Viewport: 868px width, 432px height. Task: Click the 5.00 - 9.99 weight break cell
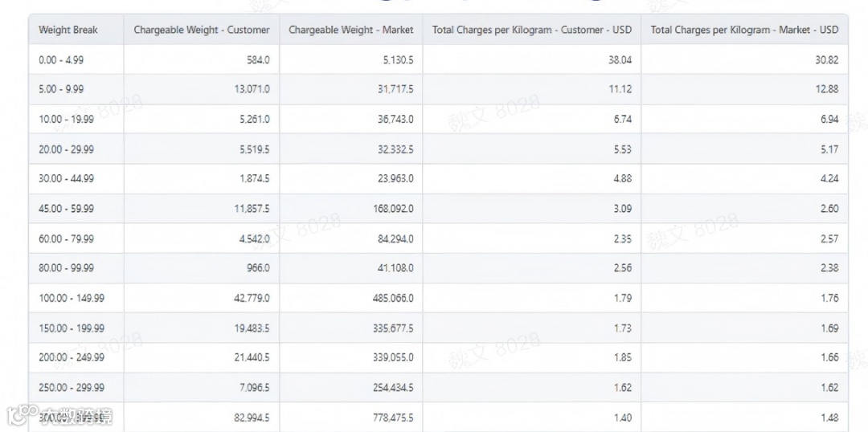click(x=61, y=89)
